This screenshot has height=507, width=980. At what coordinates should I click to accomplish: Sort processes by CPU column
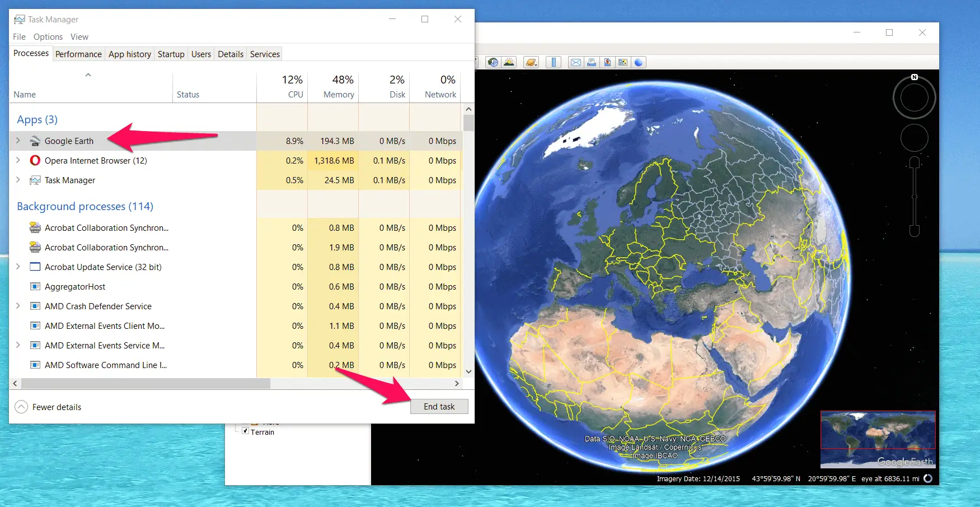coord(282,86)
